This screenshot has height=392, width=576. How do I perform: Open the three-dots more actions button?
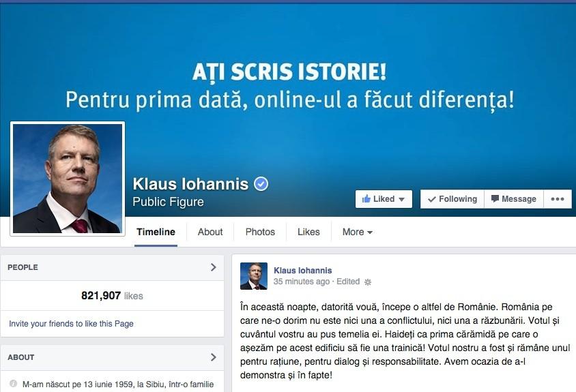(558, 199)
